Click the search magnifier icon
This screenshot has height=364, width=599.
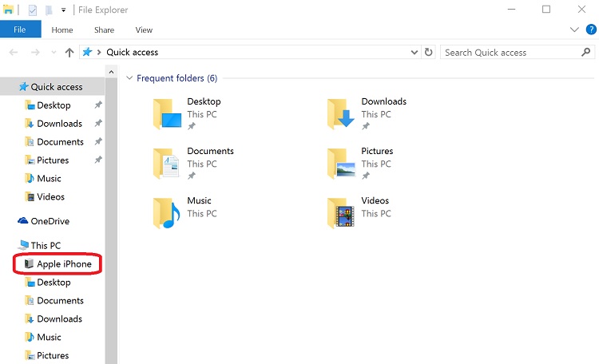point(585,52)
